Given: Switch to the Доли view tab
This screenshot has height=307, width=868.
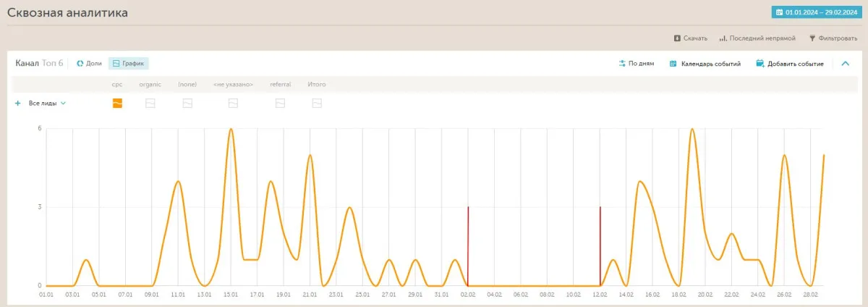Looking at the screenshot, I should [x=90, y=64].
